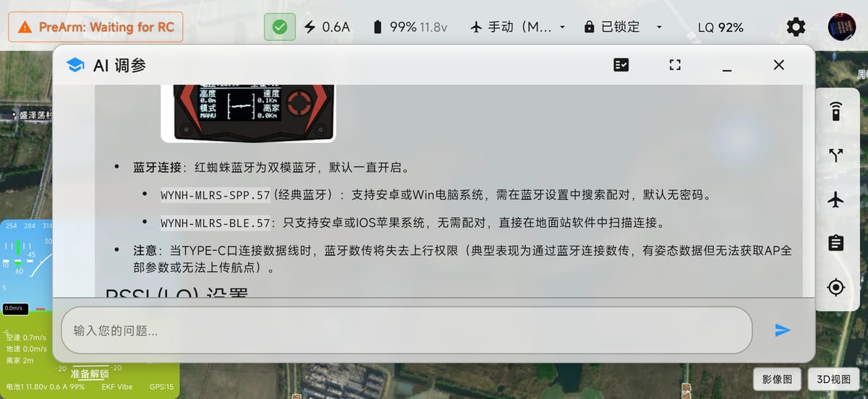Viewport: 868px width, 399px height.
Task: Expand the 手动 flight mode dropdown
Action: tap(518, 27)
